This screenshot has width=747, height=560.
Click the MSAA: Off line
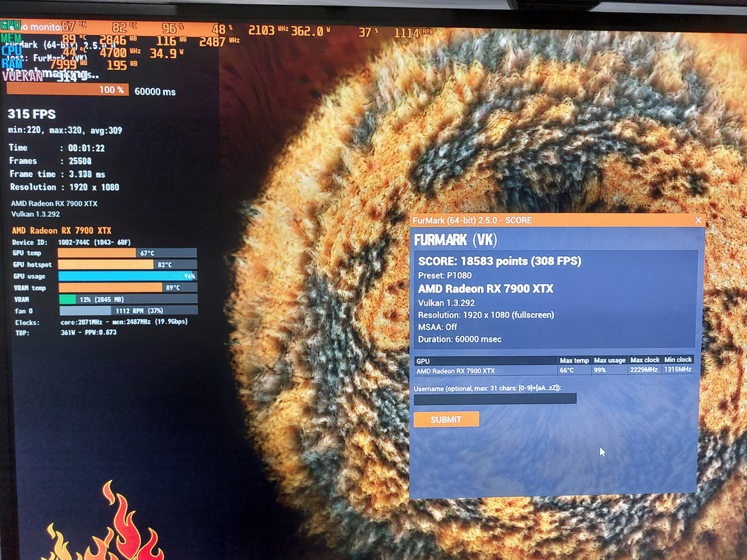438,327
